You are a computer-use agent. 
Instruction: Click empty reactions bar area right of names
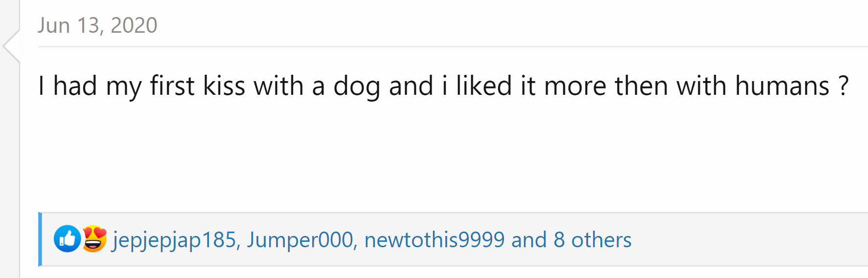pos(749,239)
